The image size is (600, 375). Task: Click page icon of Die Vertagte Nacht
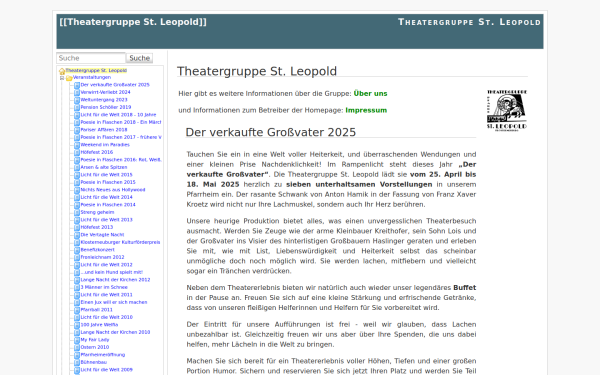(77, 235)
